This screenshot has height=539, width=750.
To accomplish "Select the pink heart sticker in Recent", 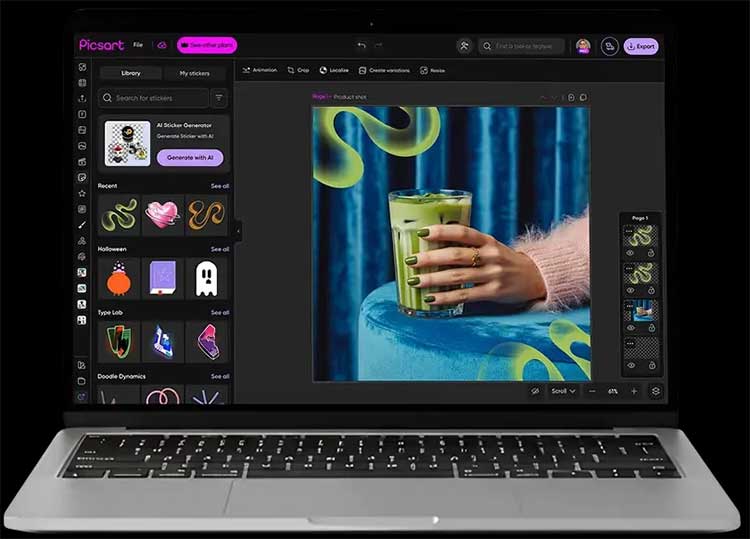I will (x=163, y=215).
